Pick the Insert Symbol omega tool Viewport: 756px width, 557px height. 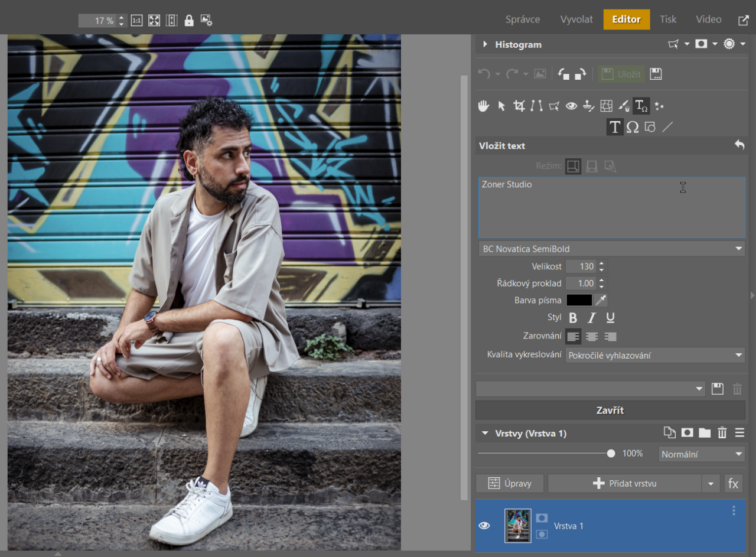(633, 127)
